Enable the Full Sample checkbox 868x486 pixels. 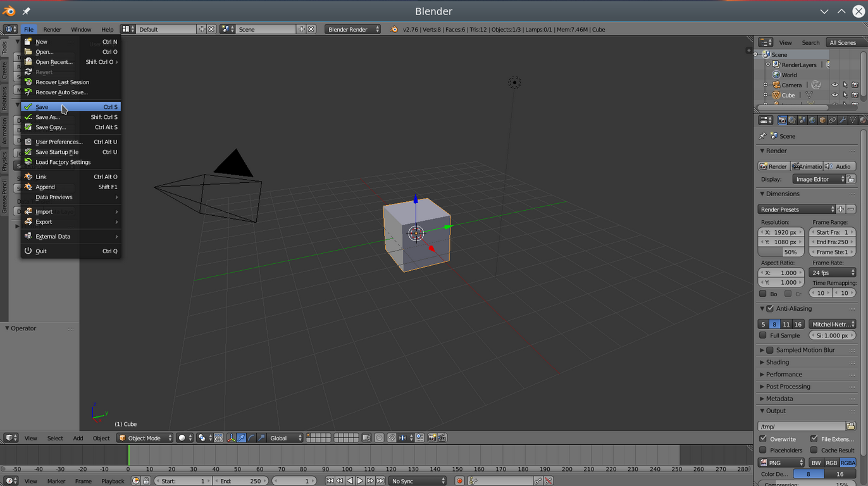[x=763, y=335]
